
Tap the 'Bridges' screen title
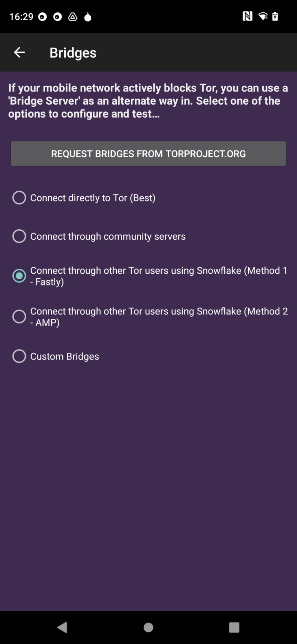73,53
